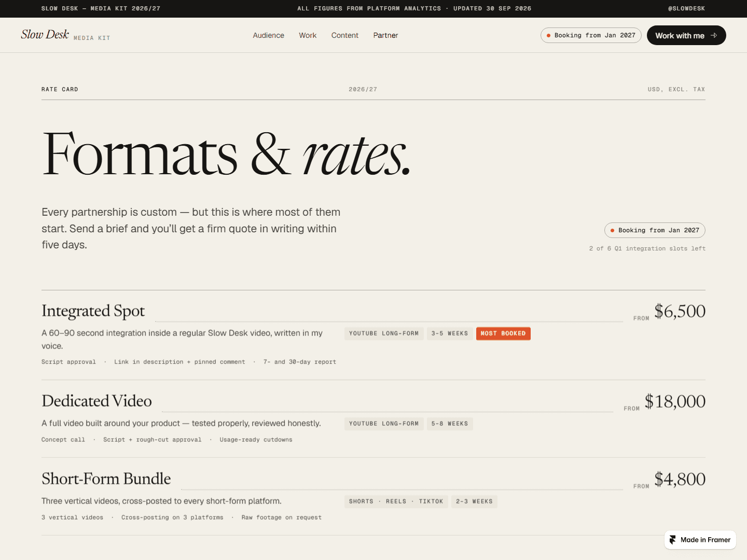Viewport: 747px width, 560px height.
Task: Click "Cross-posting on 3 platforms"
Action: [172, 517]
